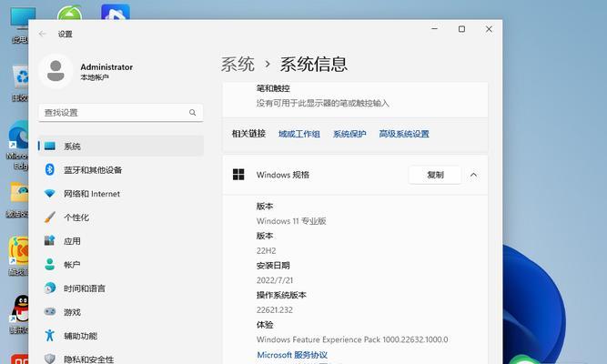Click the 系统 monitor icon in sidebar
The image size is (607, 364).
click(x=50, y=147)
